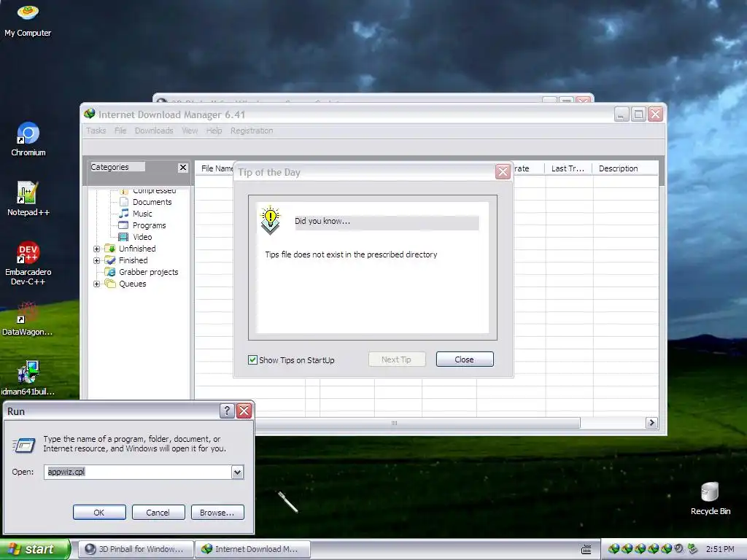747x560 pixels.
Task: Expand the Finished category node
Action: (97, 260)
